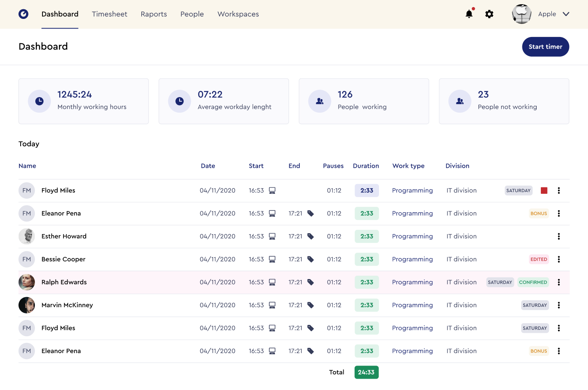Open the row actions menu for Marvin McKinney
Screen dimensions: 588x390
[x=559, y=305]
